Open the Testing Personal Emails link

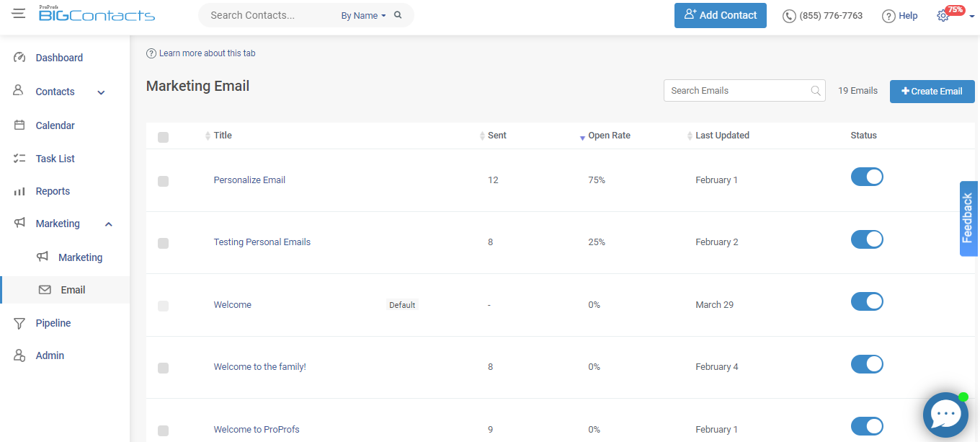pyautogui.click(x=262, y=242)
